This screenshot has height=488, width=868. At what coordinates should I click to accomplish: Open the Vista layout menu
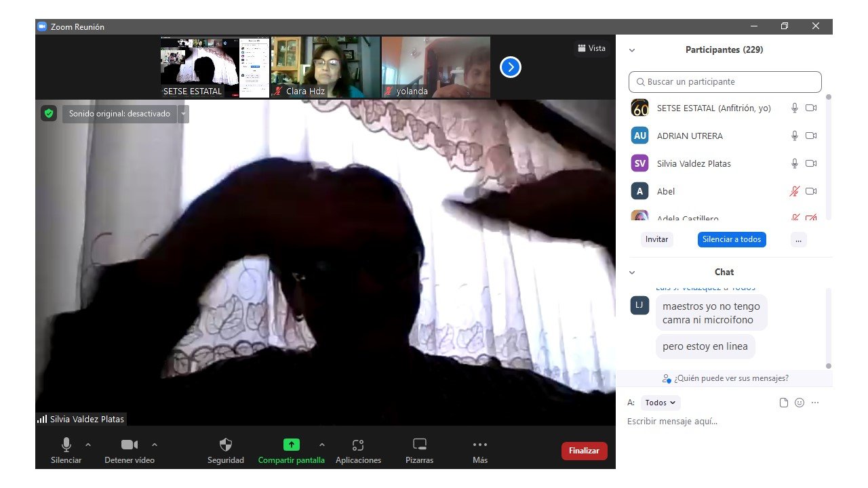[x=591, y=48]
